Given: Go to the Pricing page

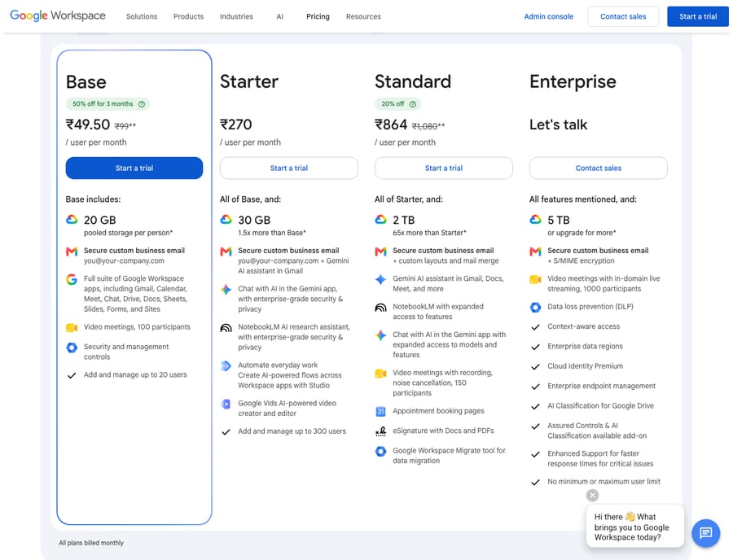Looking at the screenshot, I should [318, 16].
